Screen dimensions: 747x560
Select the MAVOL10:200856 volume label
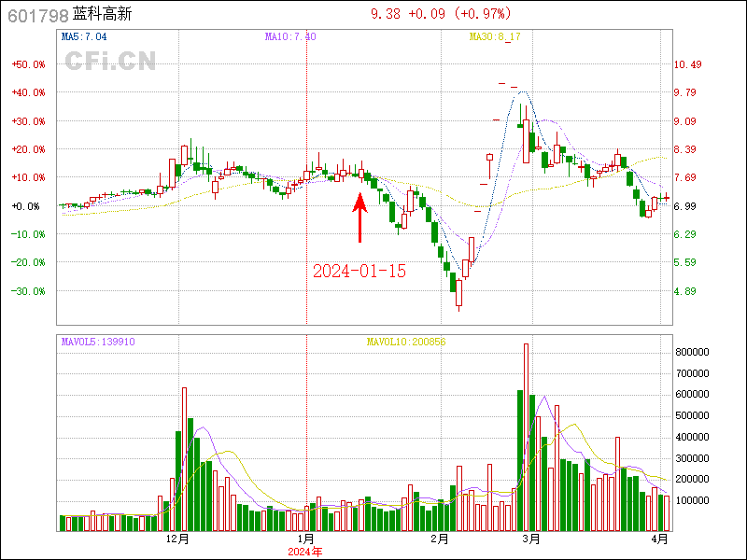(406, 342)
